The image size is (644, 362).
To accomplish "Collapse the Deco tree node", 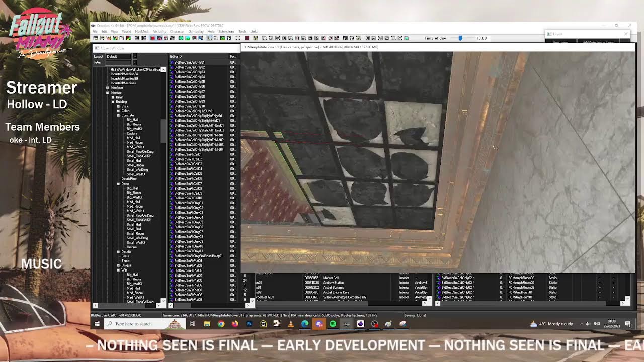I will point(118,184).
